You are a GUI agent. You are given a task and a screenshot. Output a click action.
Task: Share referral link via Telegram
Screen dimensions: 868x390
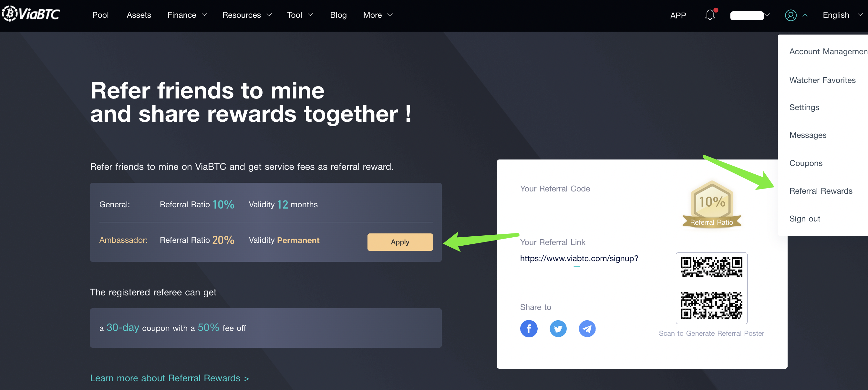(587, 328)
